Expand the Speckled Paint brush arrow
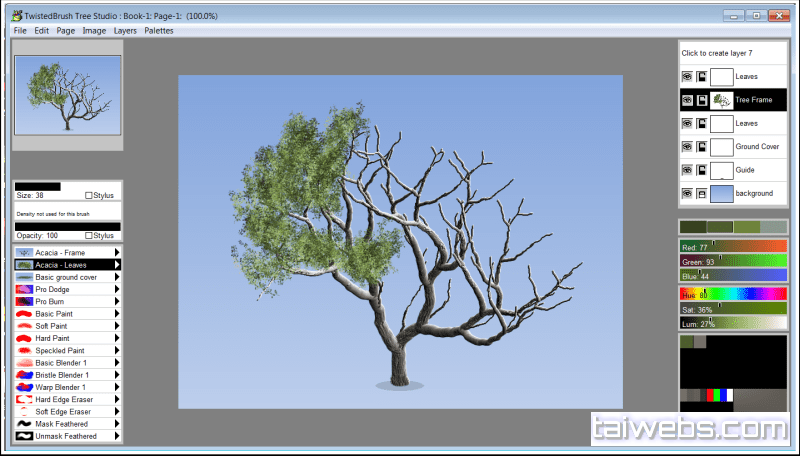This screenshot has width=800, height=456. coord(117,350)
